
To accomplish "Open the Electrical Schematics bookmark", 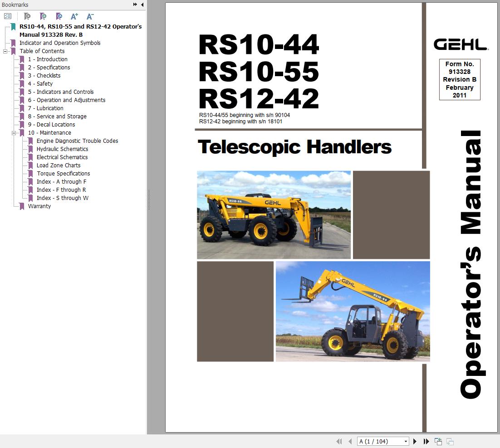I will click(x=62, y=157).
